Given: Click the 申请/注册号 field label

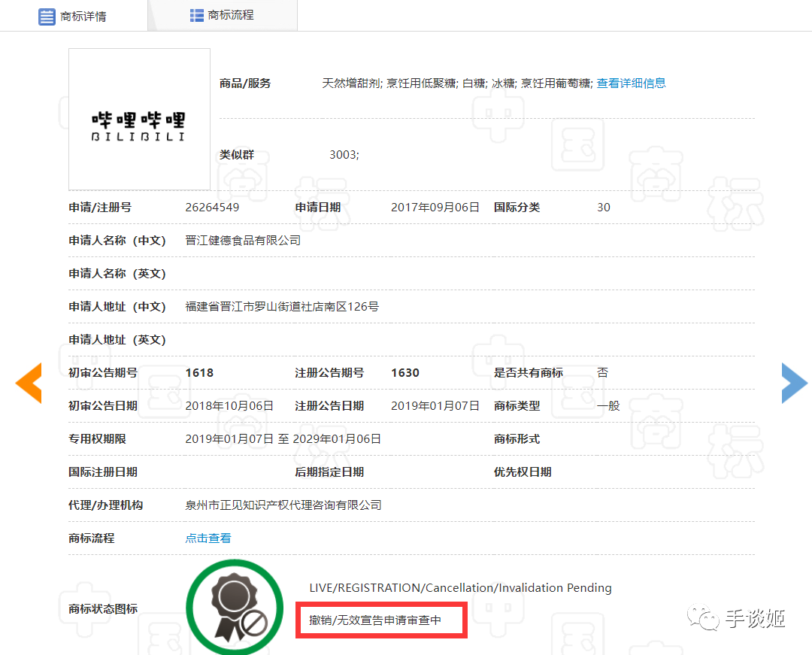Looking at the screenshot, I should pos(100,207).
